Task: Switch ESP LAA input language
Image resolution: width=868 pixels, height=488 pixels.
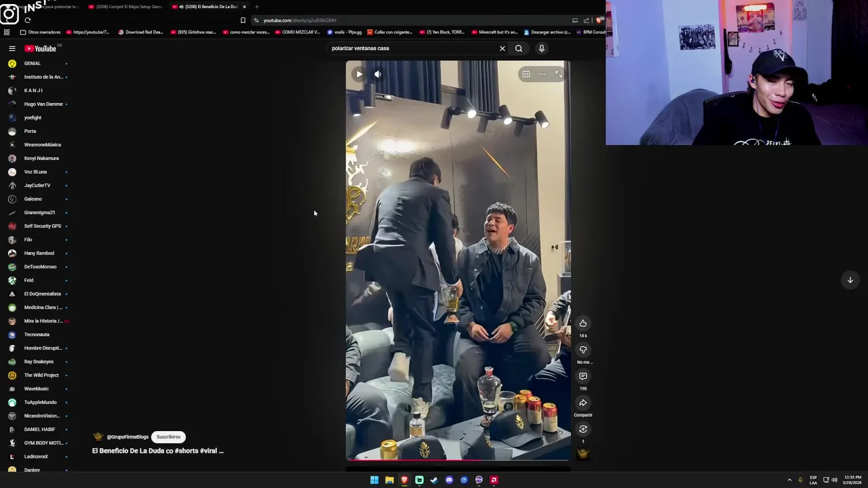Action: 813,480
